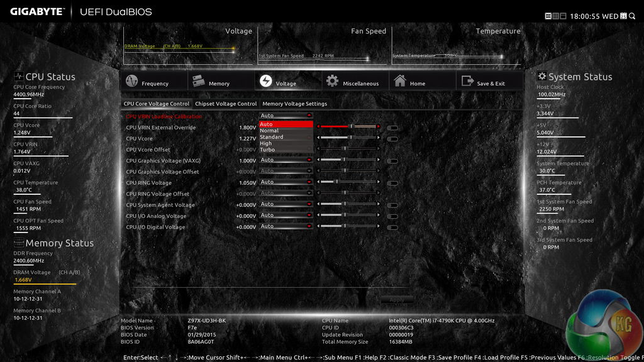Click left arrow of CPU RING Voltage slider
644x362 pixels.
[x=318, y=182]
